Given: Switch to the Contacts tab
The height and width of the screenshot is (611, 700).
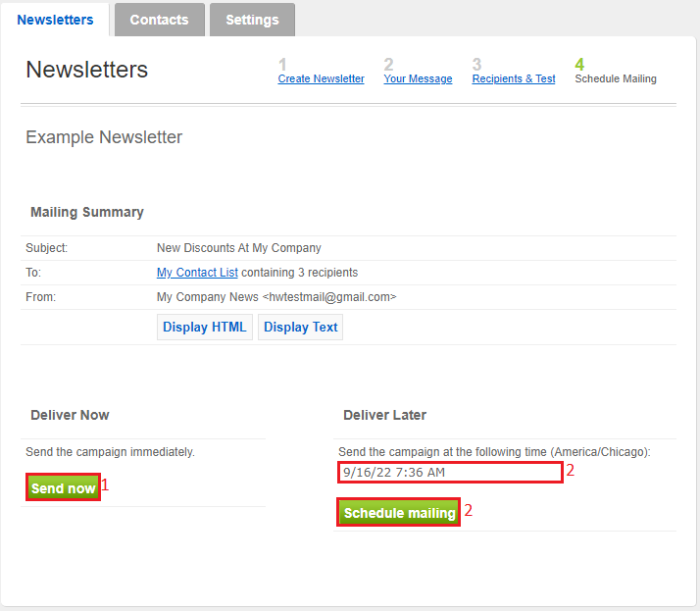Looking at the screenshot, I should [x=159, y=20].
